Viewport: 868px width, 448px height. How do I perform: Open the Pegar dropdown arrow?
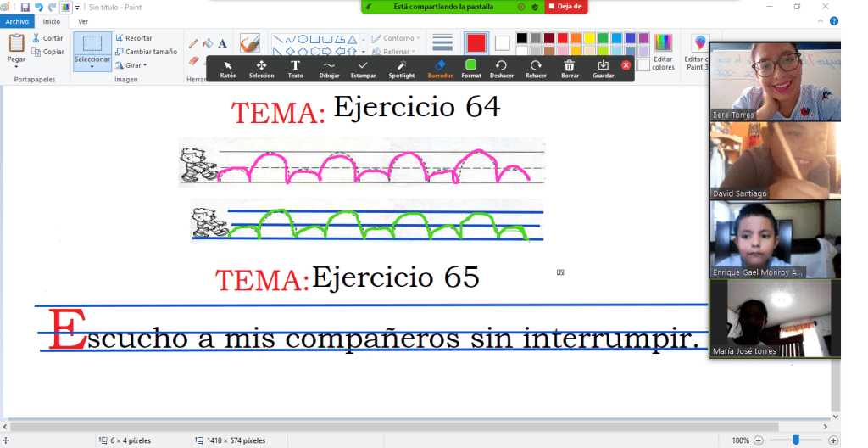[x=16, y=66]
